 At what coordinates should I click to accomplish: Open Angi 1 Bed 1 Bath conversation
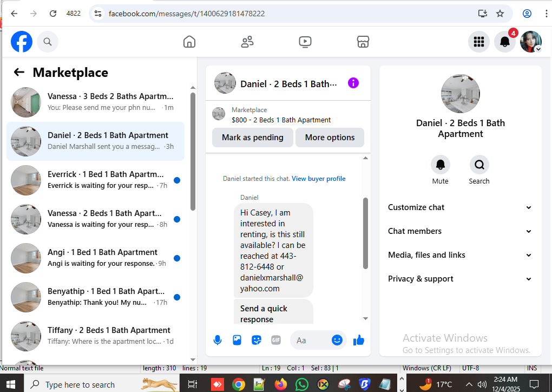click(95, 258)
